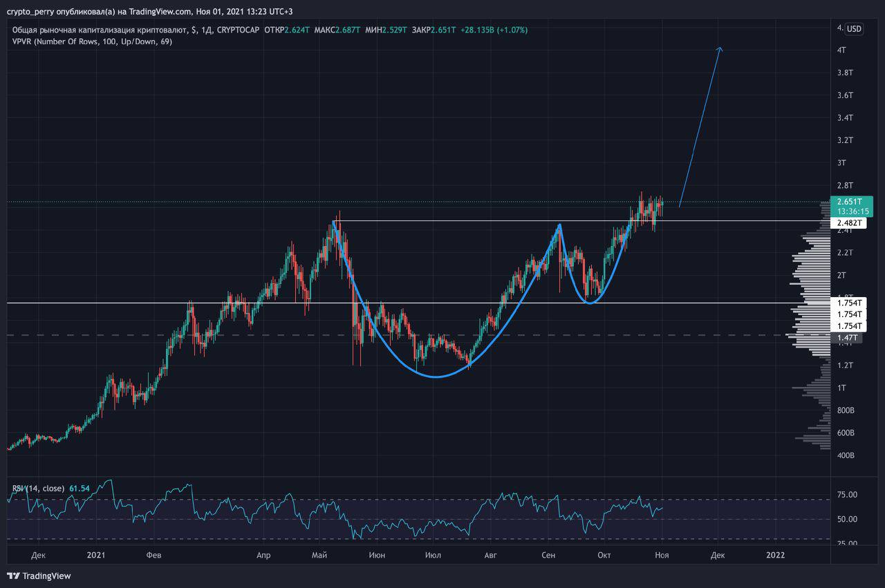This screenshot has height=588, width=885.
Task: Click the Ноя label on the time axis
Action: [662, 554]
